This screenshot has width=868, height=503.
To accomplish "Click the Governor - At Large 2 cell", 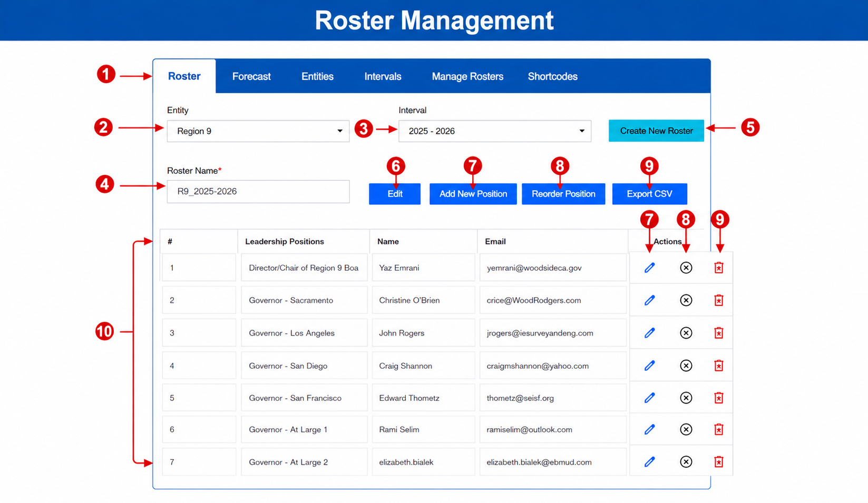I will tap(304, 462).
